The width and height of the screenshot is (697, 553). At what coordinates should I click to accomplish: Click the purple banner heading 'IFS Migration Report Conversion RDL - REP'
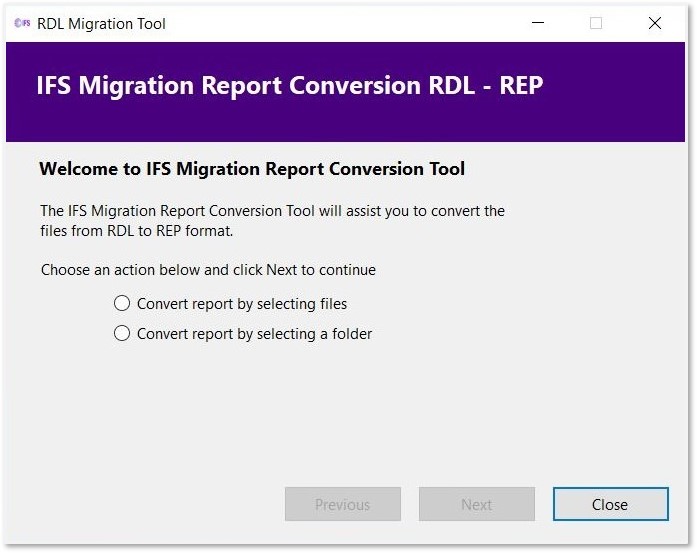tap(289, 85)
